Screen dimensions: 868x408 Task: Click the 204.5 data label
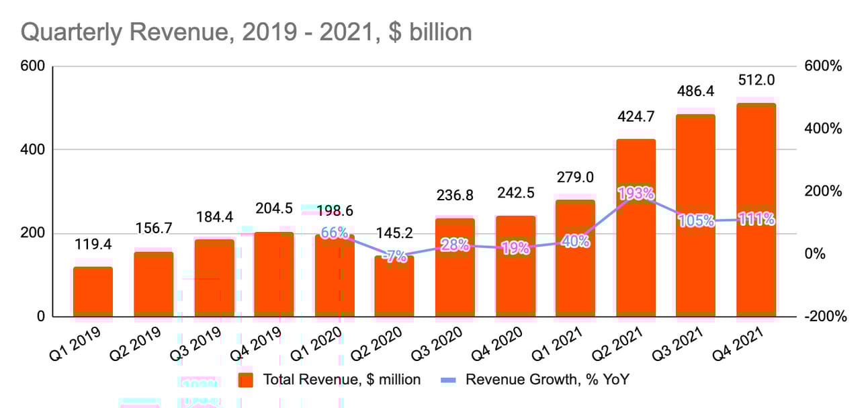(274, 209)
